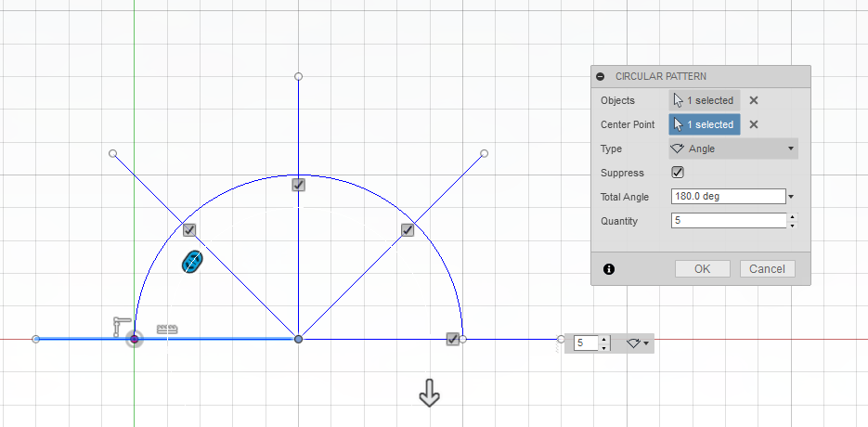
Task: Click the Total Angle input field
Action: tap(728, 196)
